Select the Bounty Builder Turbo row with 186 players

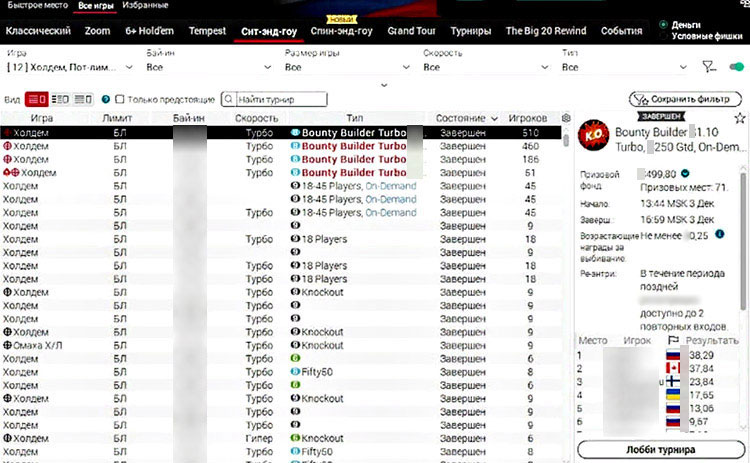click(x=281, y=160)
